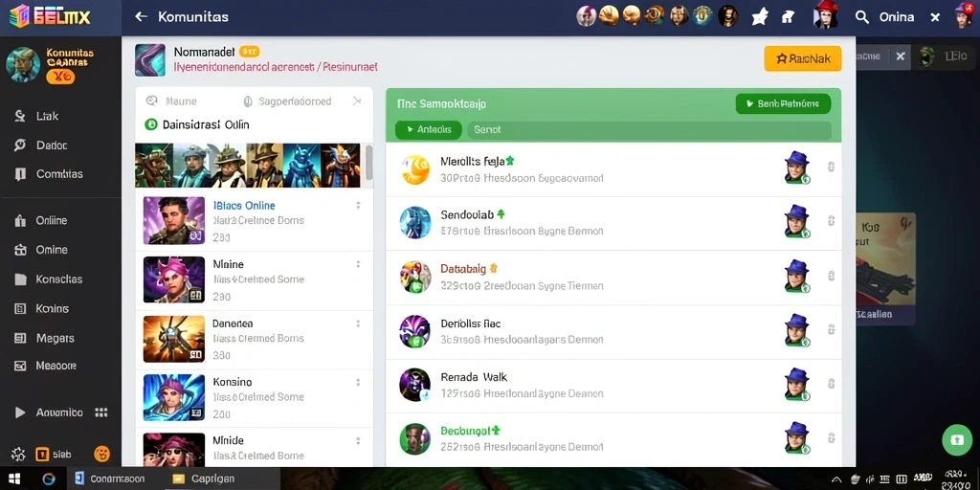Click the Datiabalg avatar icon
The image size is (980, 490).
[x=415, y=277]
